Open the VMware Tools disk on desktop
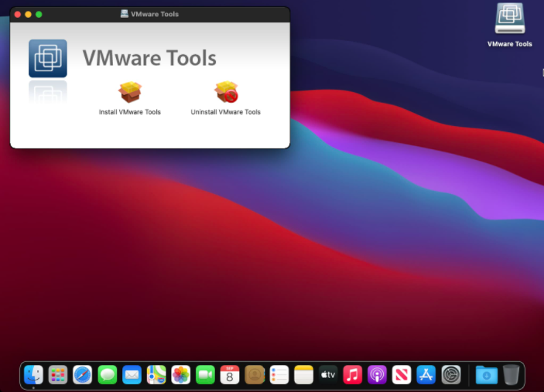This screenshot has height=392, width=544. click(x=509, y=19)
